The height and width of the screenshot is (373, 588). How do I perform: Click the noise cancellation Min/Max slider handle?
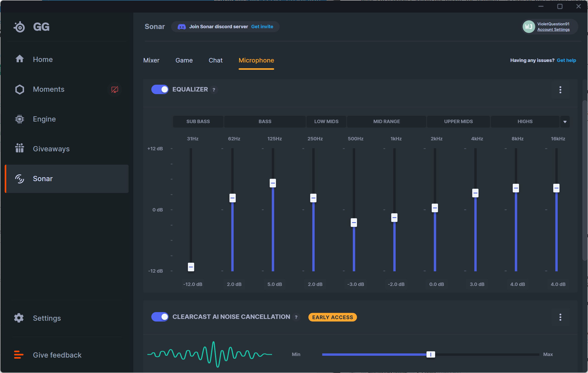(431, 354)
